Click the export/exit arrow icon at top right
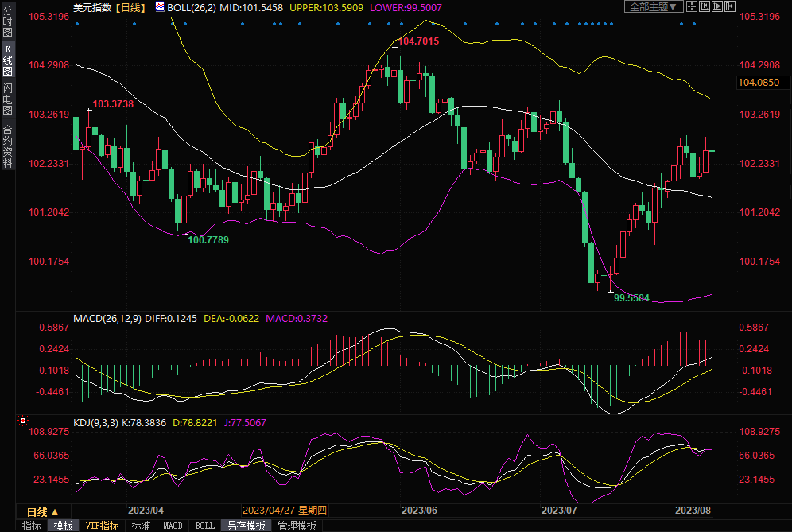Image resolution: width=792 pixels, height=532 pixels. click(x=730, y=6)
